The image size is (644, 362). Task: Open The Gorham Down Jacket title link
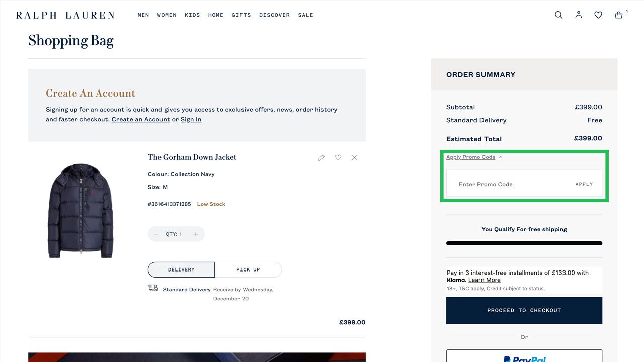pyautogui.click(x=192, y=157)
